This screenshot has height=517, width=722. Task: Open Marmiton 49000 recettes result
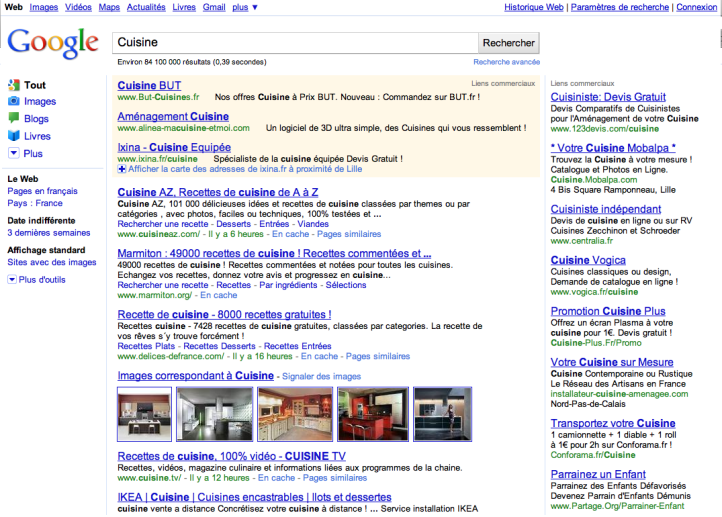[x=274, y=254]
